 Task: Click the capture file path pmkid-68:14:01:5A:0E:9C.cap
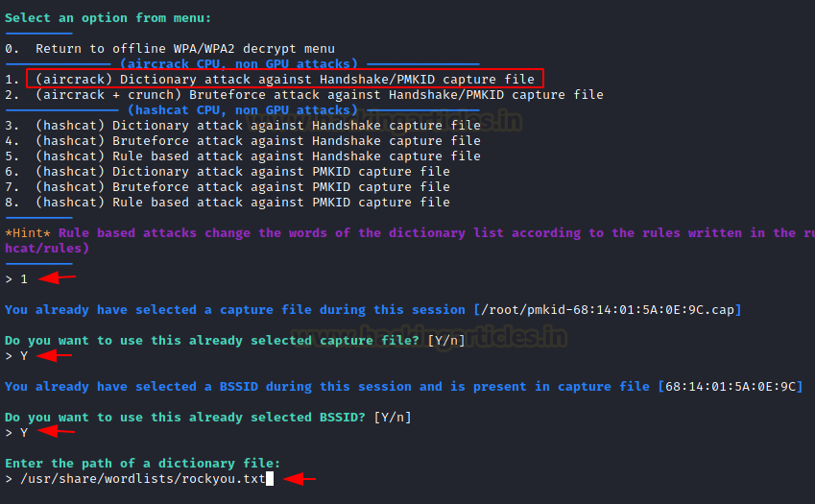(x=608, y=310)
